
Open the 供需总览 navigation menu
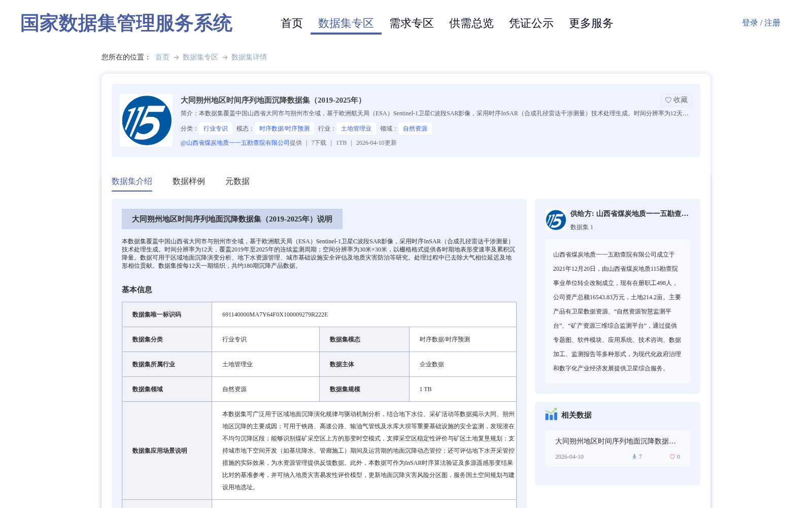coord(471,23)
